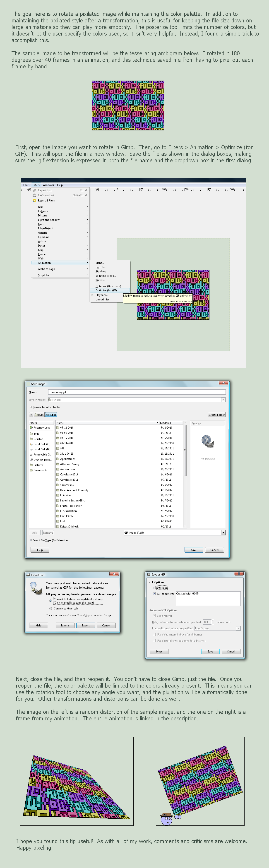Click the question-mark Wilber preview icon
Viewport: 269px width, 868px height.
(x=208, y=441)
